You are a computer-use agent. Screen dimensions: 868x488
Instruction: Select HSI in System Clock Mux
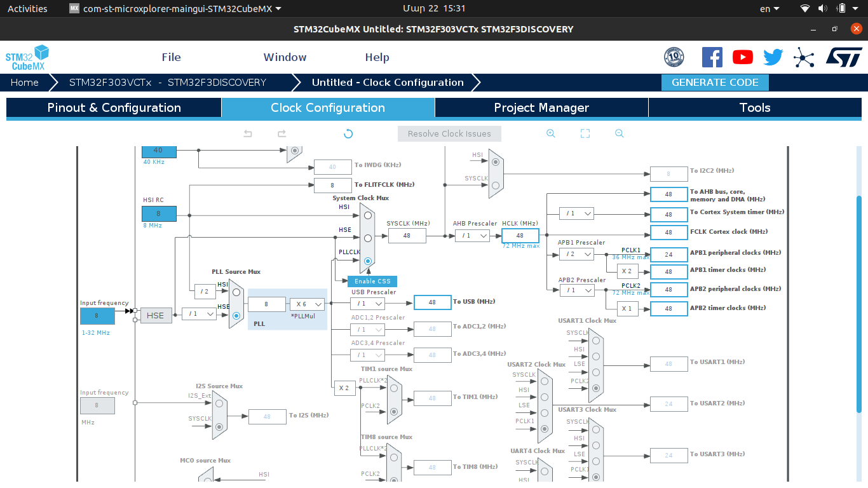click(x=368, y=215)
